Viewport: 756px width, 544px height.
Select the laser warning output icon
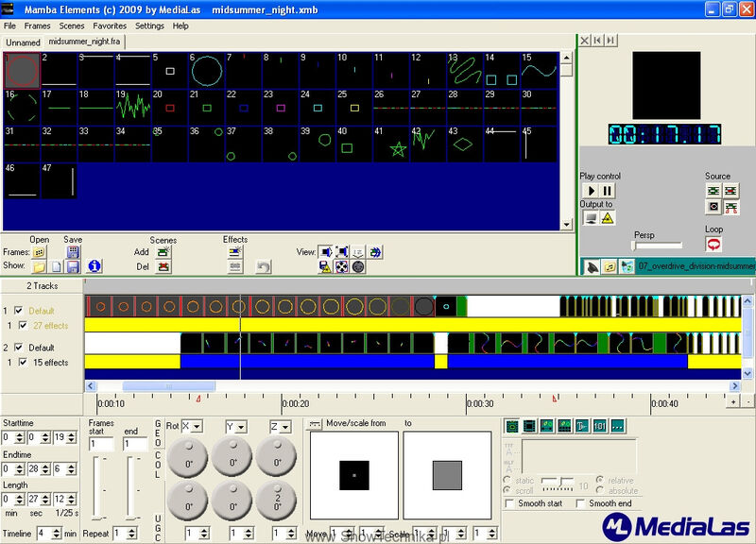pyautogui.click(x=608, y=218)
